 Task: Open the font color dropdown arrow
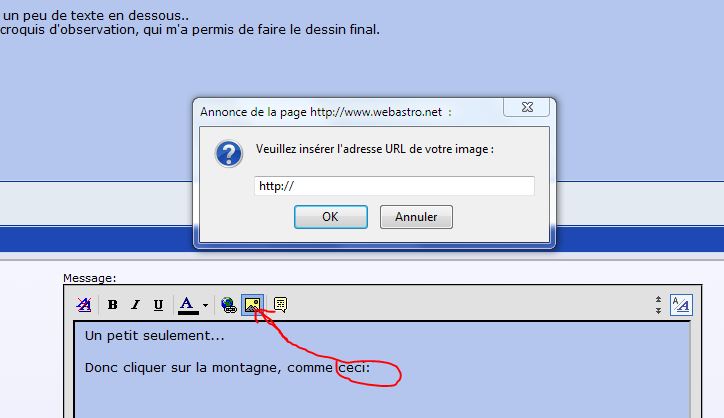pos(205,305)
